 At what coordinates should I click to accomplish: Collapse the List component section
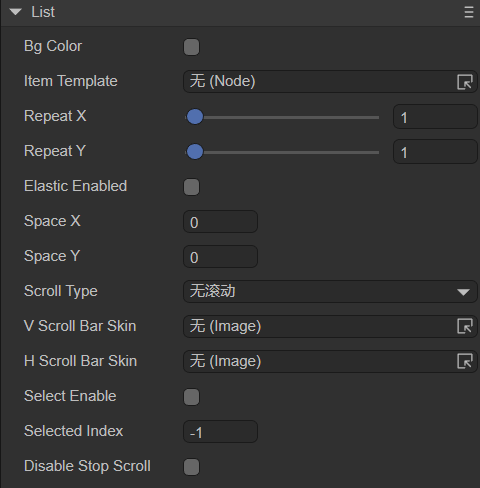[x=15, y=12]
